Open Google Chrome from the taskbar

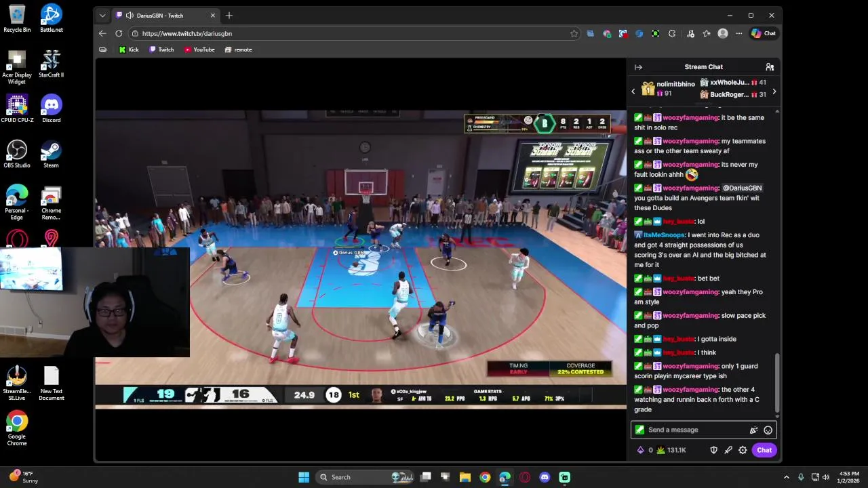tap(485, 477)
